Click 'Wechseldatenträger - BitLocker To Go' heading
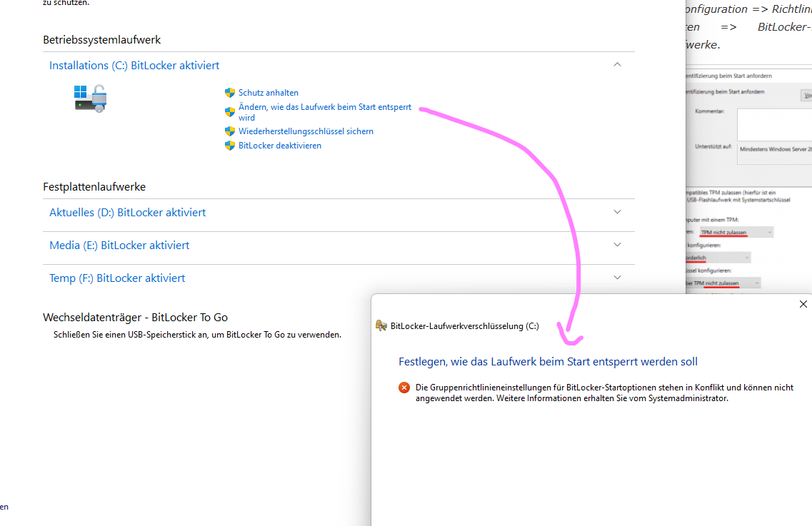 [135, 318]
